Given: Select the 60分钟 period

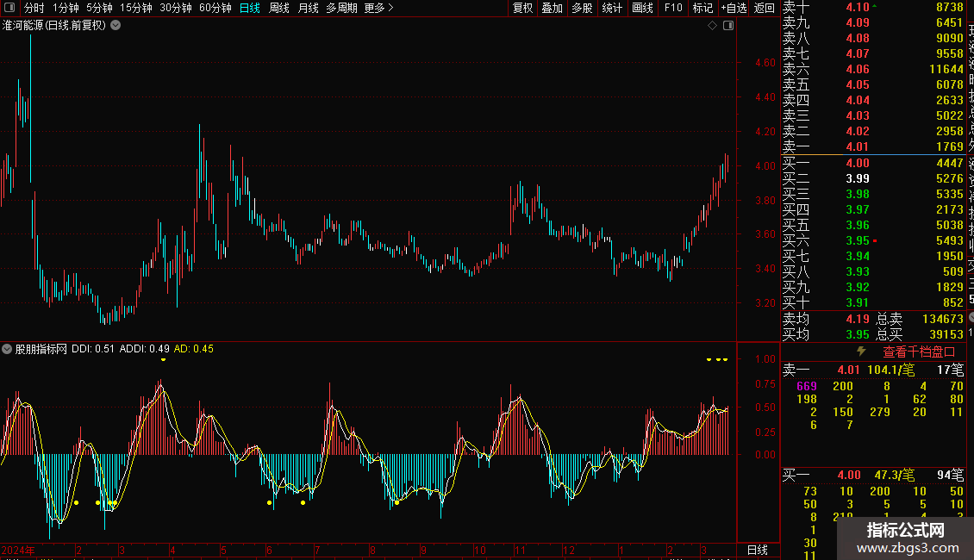Looking at the screenshot, I should (x=215, y=8).
